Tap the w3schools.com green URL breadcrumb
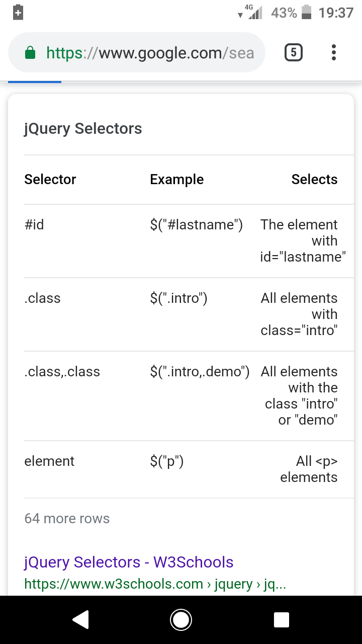This screenshot has height=644, width=362. (x=155, y=584)
